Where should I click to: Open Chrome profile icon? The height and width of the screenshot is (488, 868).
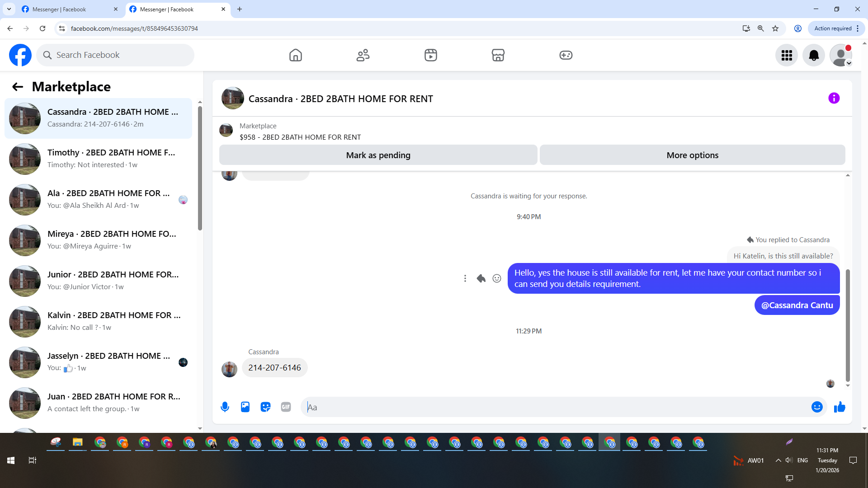pyautogui.click(x=798, y=28)
